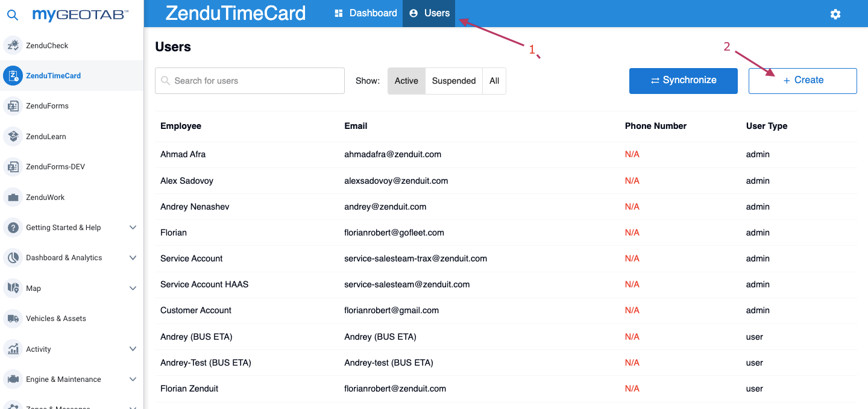Click the Activity chart icon
Screen dimensions: 868x409
click(13, 349)
